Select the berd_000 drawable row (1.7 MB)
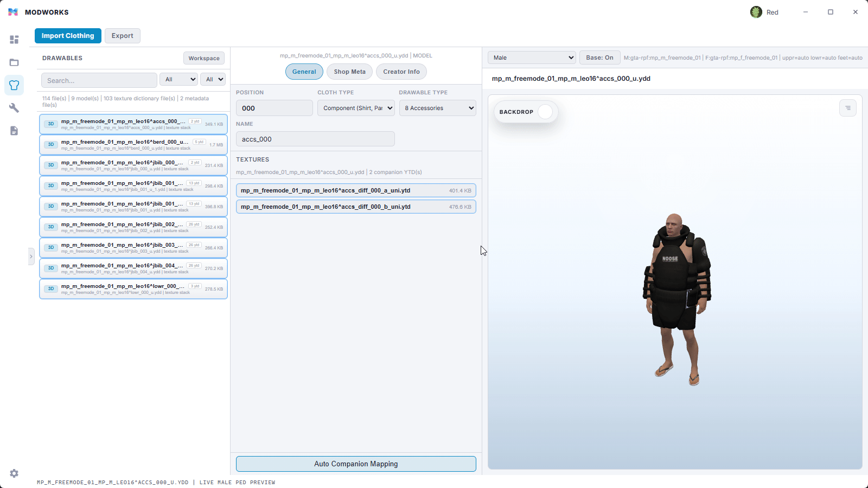Image resolution: width=868 pixels, height=488 pixels. (x=133, y=145)
